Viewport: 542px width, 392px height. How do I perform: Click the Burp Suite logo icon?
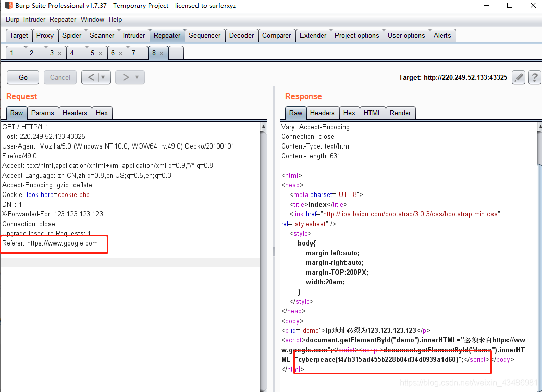(9, 6)
